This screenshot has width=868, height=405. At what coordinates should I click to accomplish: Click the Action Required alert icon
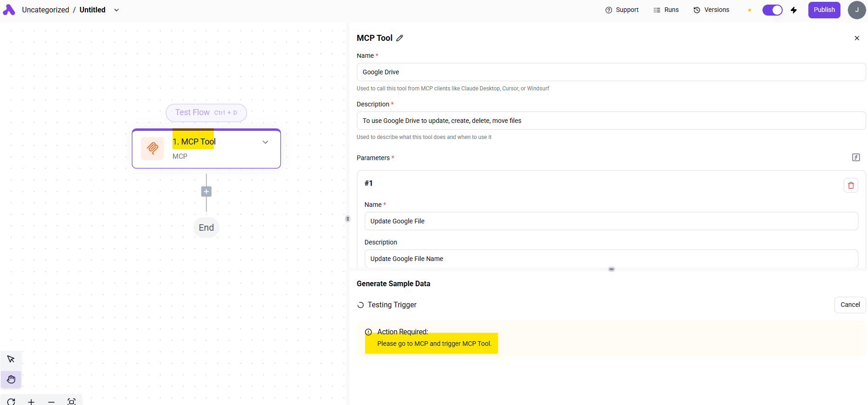368,332
